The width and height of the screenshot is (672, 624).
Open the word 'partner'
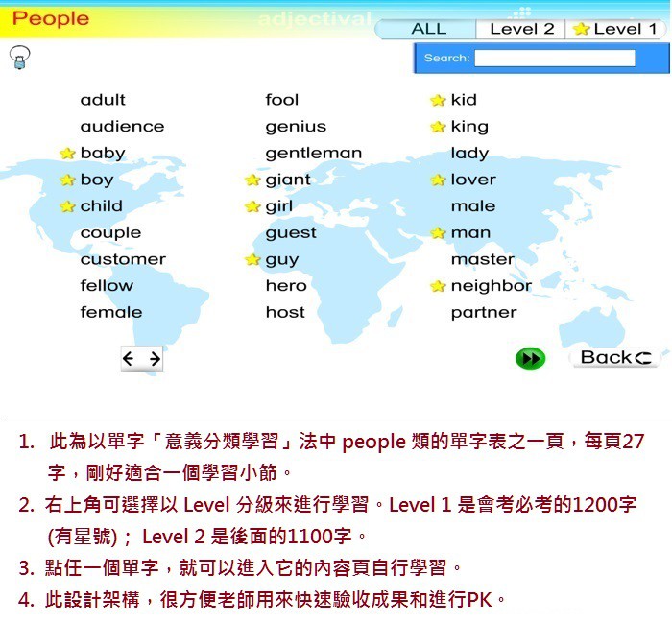pyautogui.click(x=483, y=313)
